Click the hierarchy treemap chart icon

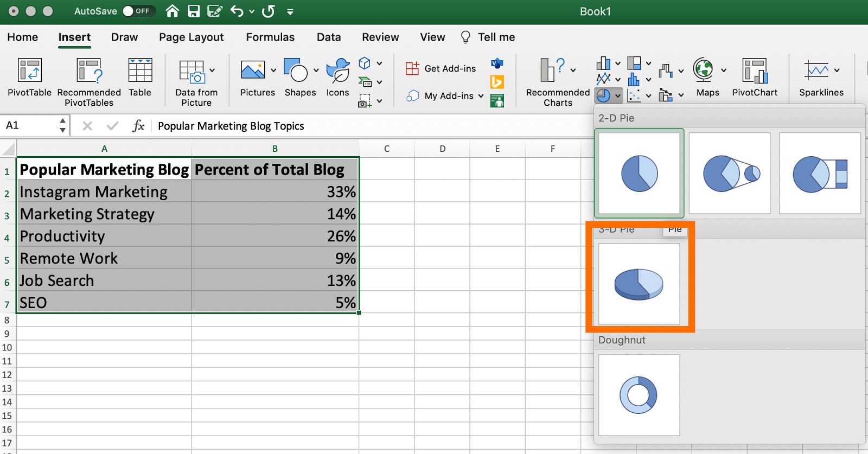[634, 63]
